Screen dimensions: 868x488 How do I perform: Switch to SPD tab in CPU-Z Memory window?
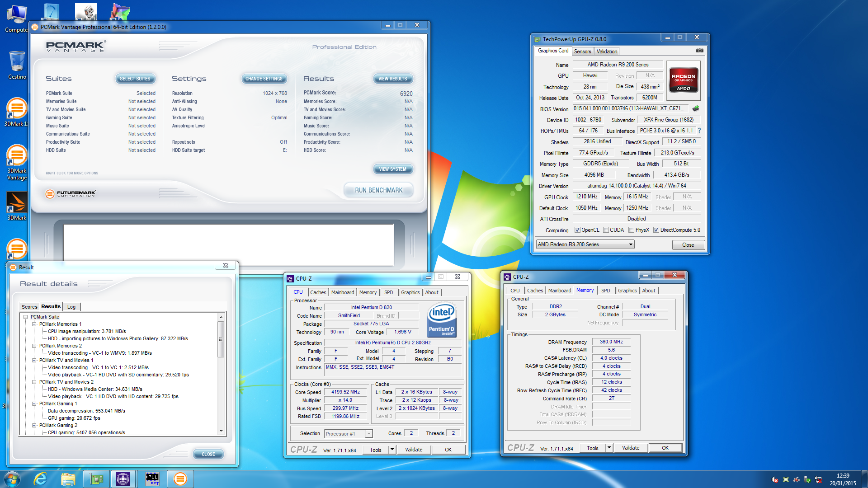(x=605, y=291)
